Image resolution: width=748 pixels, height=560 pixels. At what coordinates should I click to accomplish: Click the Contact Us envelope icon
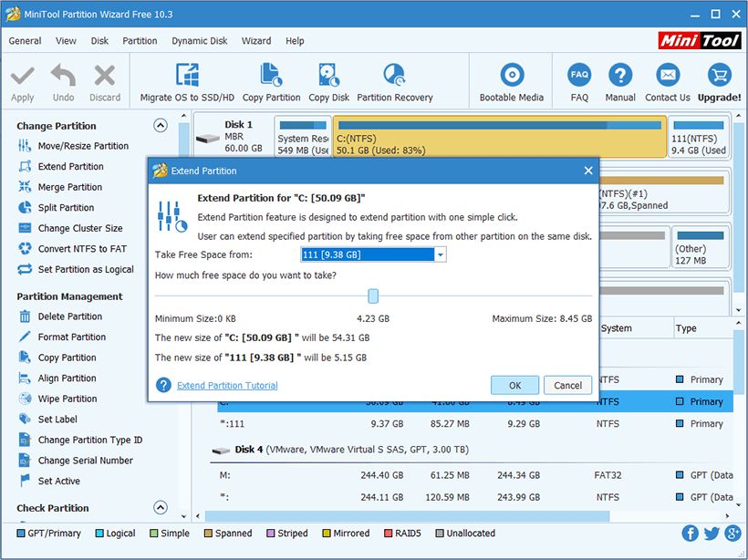pyautogui.click(x=668, y=76)
